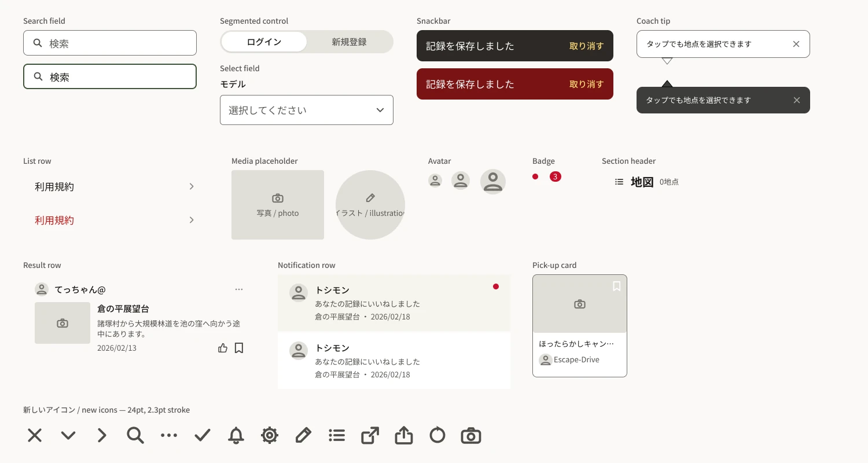Click the ほったらかしキャン… card title
Screen dimensions: 868x463
click(576, 343)
